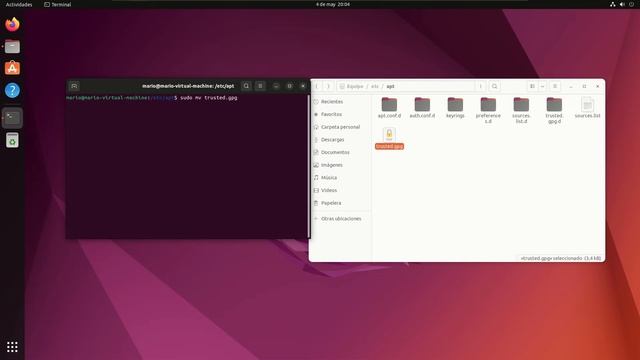Go forward in the Files window
Image resolution: width=640 pixels, height=360 pixels.
click(328, 87)
